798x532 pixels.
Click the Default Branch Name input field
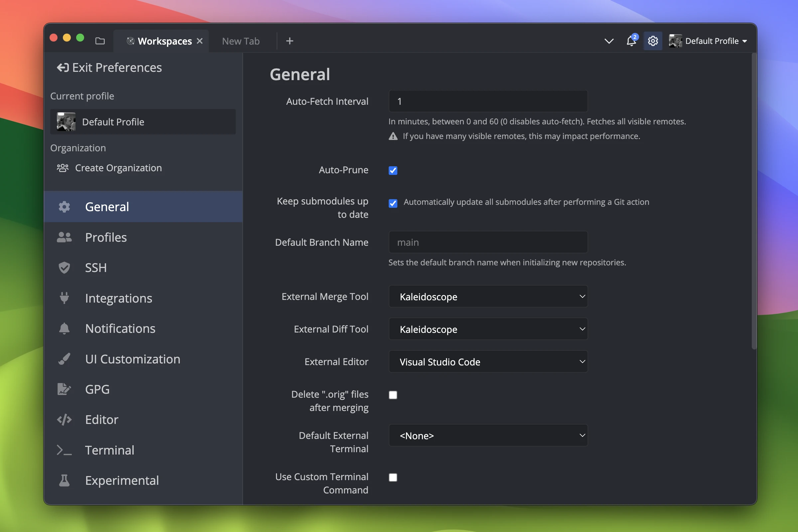click(x=488, y=242)
